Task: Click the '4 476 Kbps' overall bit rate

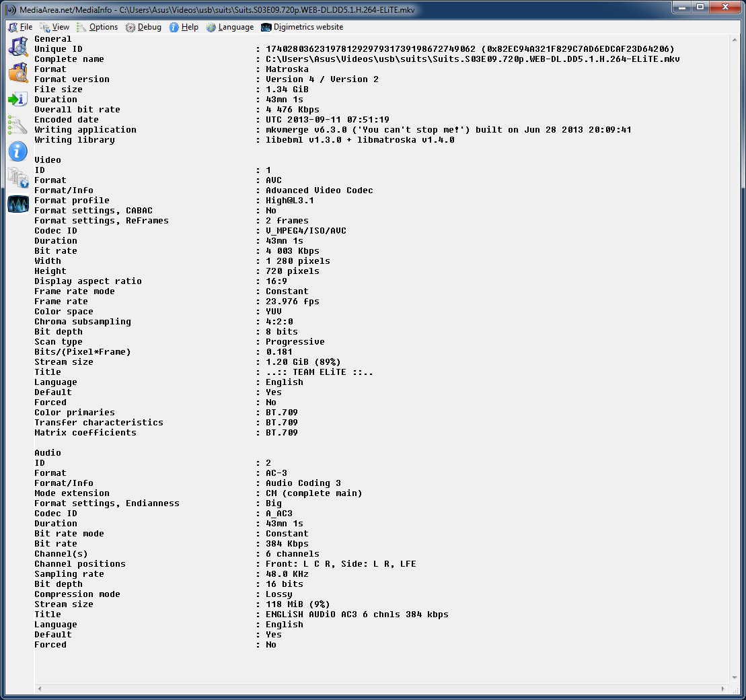Action: click(x=292, y=110)
